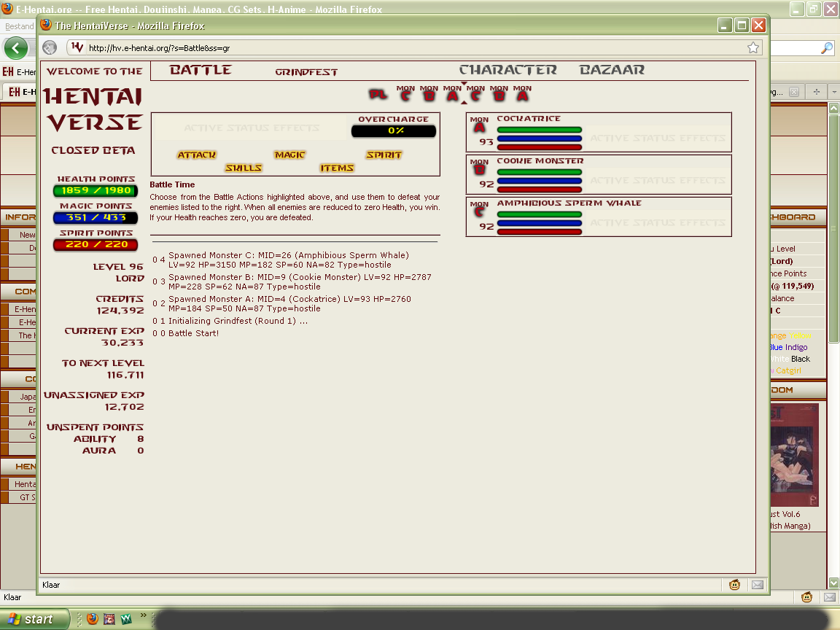Select the Attack battle action
Screen dimensions: 840x630
pos(197,155)
